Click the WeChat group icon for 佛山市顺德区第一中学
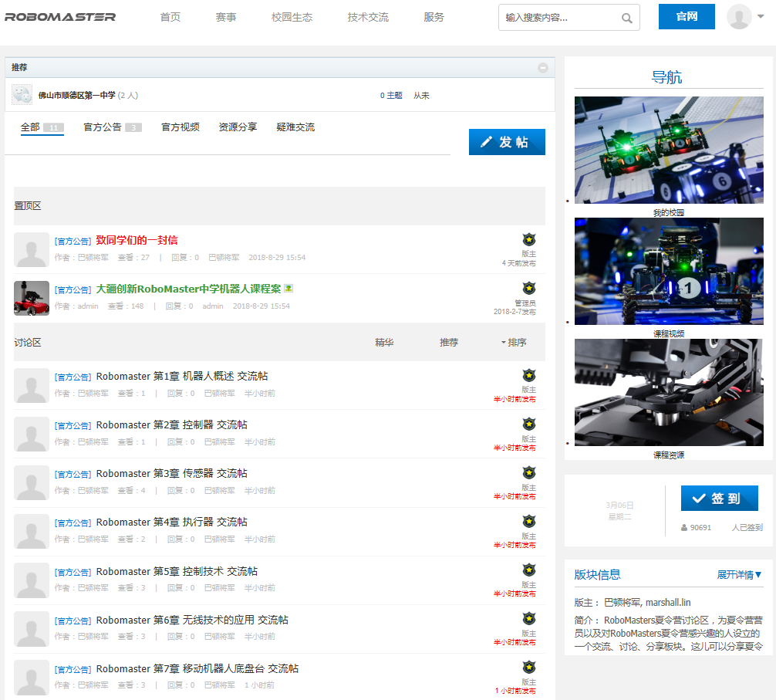 tap(22, 95)
